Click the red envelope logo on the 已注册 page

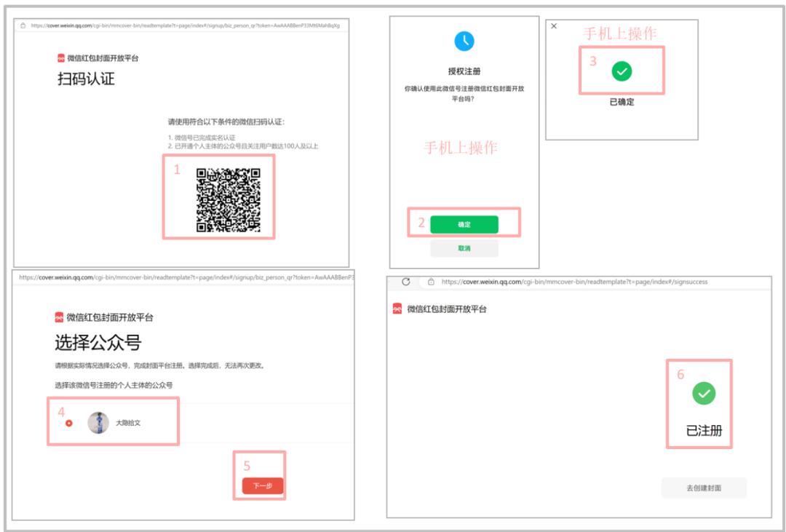(397, 309)
